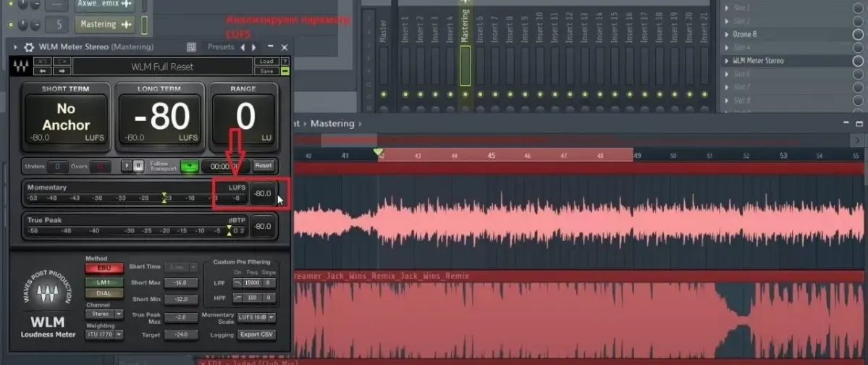Mute Insert 6 with its green light
868x365 pixels.
click(x=480, y=94)
